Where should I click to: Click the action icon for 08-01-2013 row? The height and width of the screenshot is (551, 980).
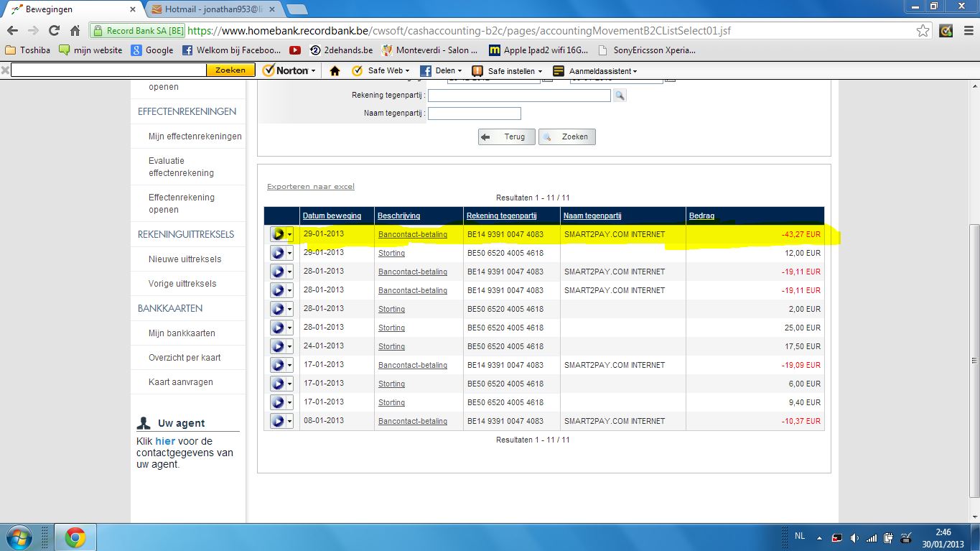tap(278, 421)
